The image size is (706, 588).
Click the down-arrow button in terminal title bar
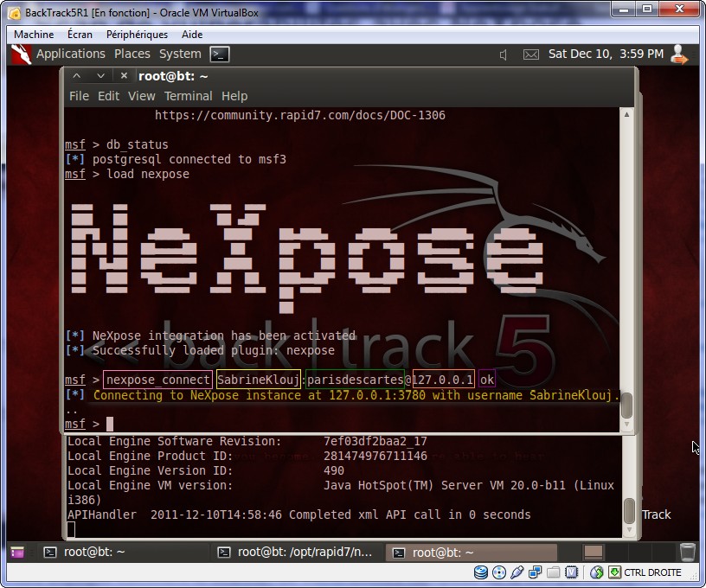[x=100, y=76]
